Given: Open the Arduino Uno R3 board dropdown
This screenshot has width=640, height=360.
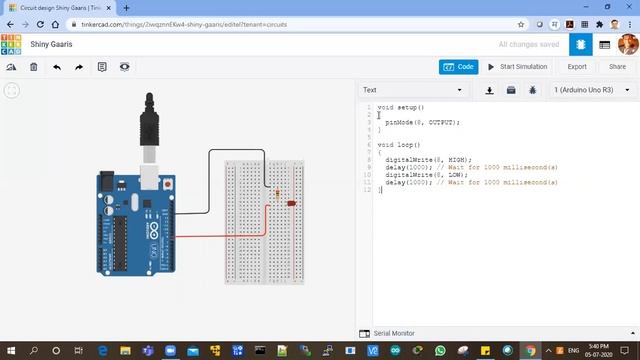Looking at the screenshot, I should (591, 90).
